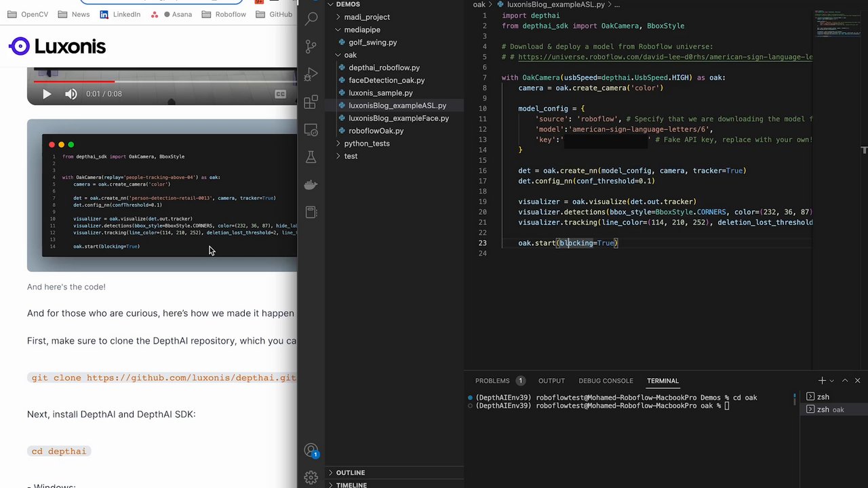This screenshot has height=488, width=868.
Task: Mute the video in the browser
Action: [71, 94]
